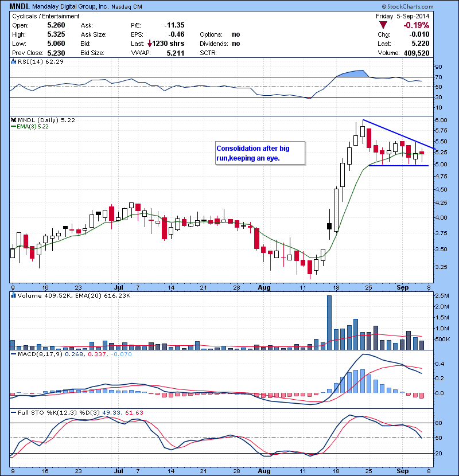The width and height of the screenshot is (459, 476).
Task: Click the blue descending trendline on the price chart
Action: [x=399, y=134]
